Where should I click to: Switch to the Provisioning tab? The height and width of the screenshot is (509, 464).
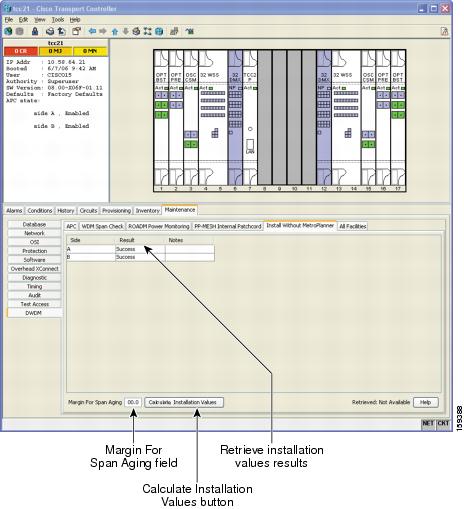coord(116,211)
